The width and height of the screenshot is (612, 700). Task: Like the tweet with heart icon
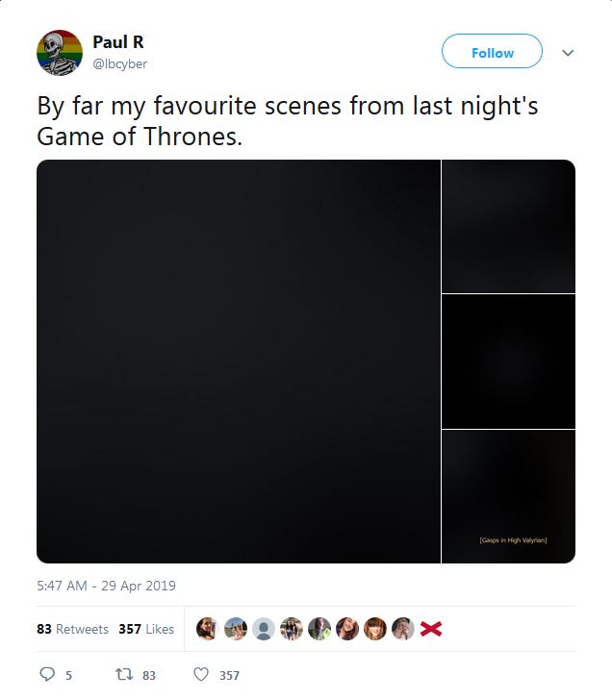201,675
